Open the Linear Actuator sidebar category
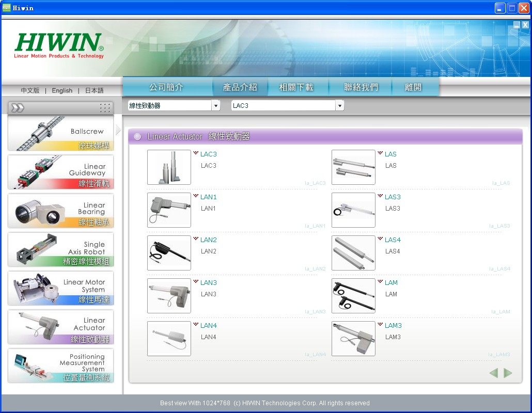The image size is (532, 413). click(x=61, y=327)
